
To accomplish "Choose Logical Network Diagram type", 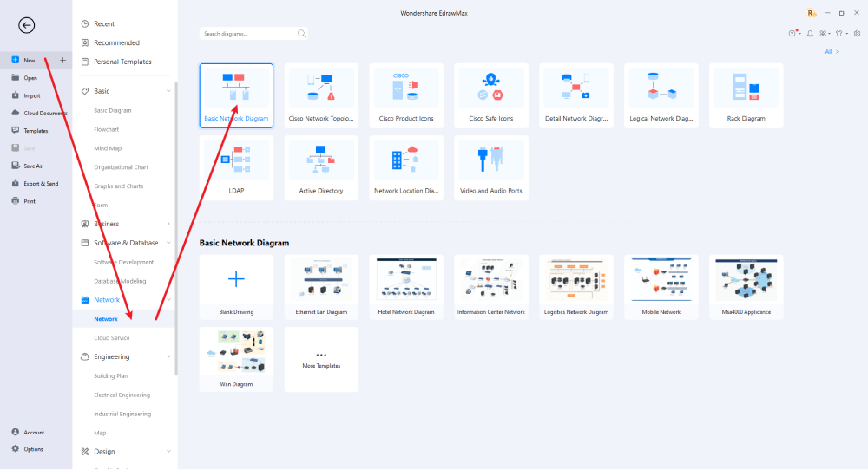I will (x=661, y=95).
